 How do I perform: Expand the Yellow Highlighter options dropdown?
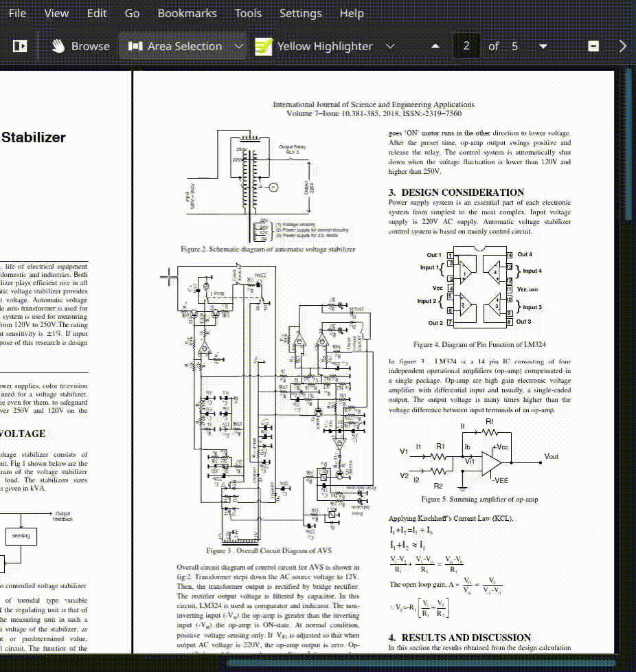tap(390, 46)
